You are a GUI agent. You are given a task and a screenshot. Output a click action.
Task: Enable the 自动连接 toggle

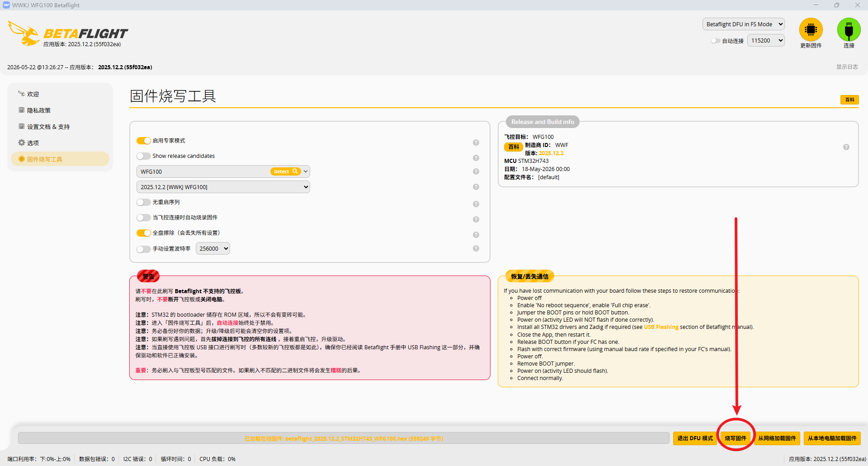(x=716, y=41)
